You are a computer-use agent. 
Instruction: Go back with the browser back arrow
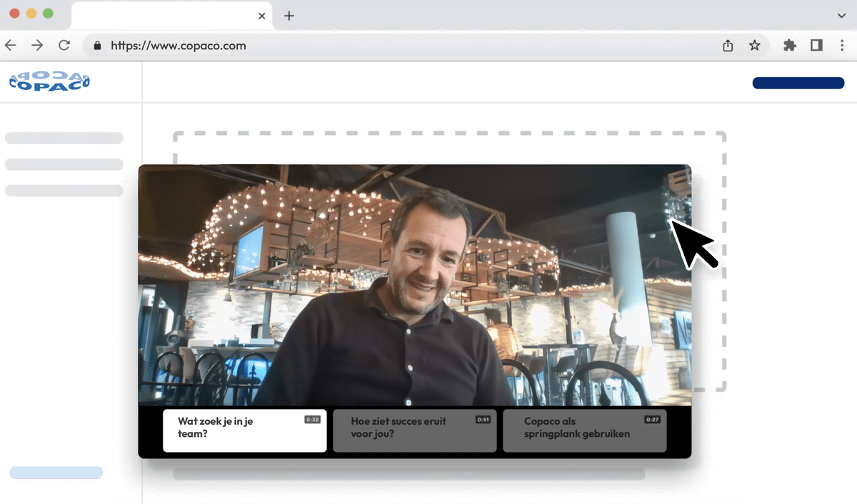[x=10, y=46]
